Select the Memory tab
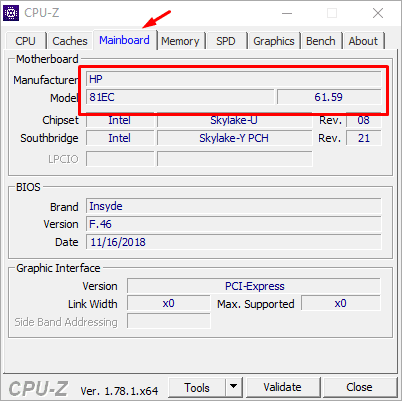This screenshot has height=401, width=402. 180,41
